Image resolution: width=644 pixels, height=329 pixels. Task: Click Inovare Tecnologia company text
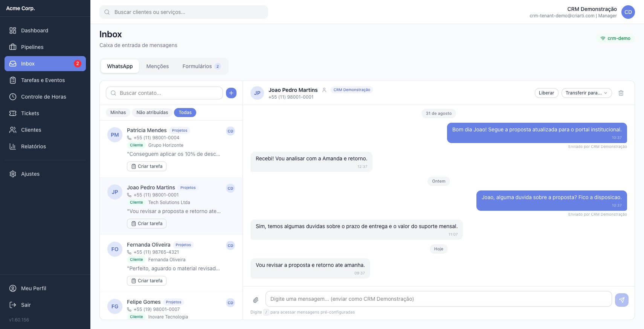(168, 317)
